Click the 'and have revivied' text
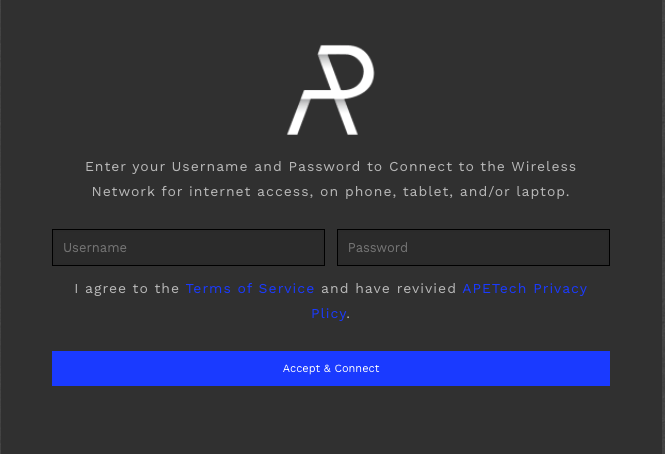This screenshot has width=665, height=454. click(x=388, y=288)
